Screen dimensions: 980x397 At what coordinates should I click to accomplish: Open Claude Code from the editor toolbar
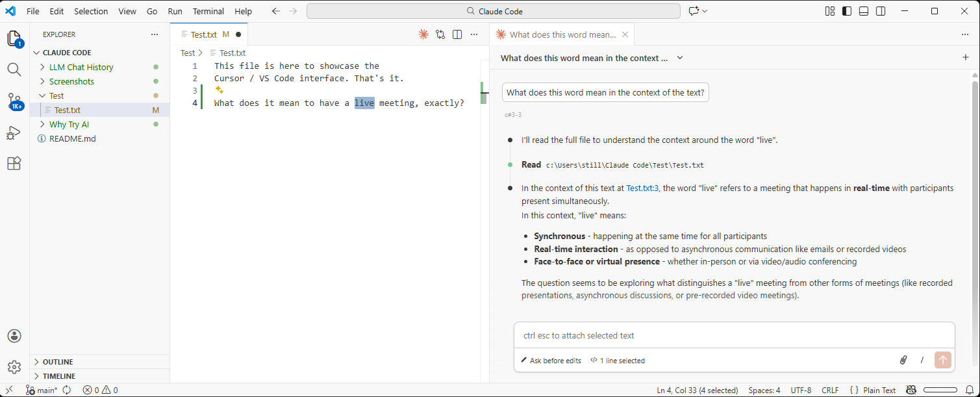pyautogui.click(x=423, y=34)
